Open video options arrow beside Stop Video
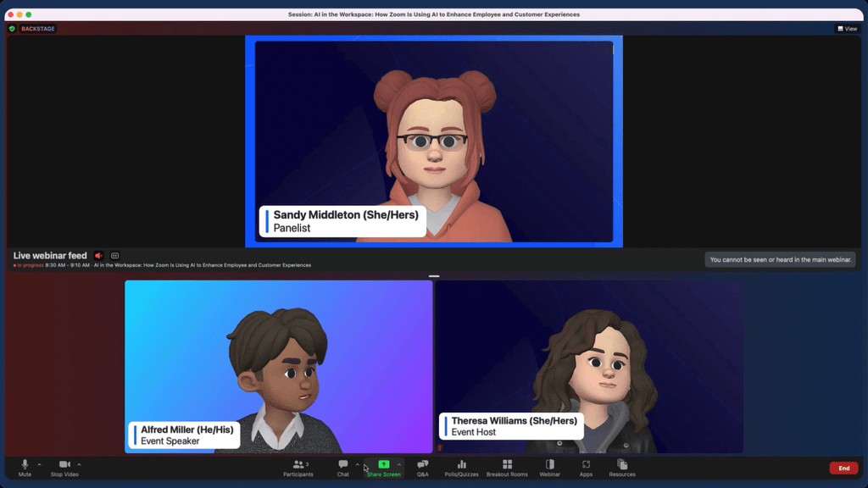 point(79,465)
